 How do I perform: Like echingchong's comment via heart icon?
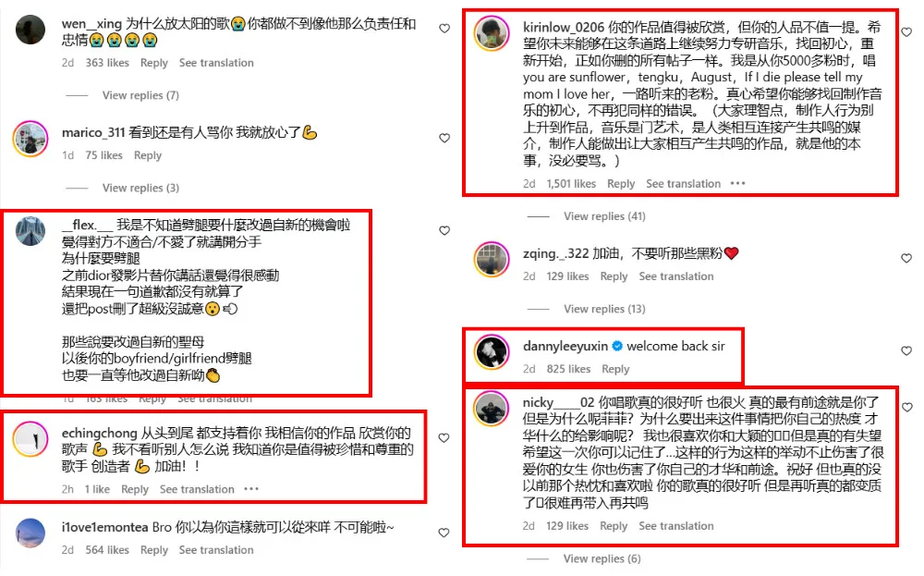444,437
